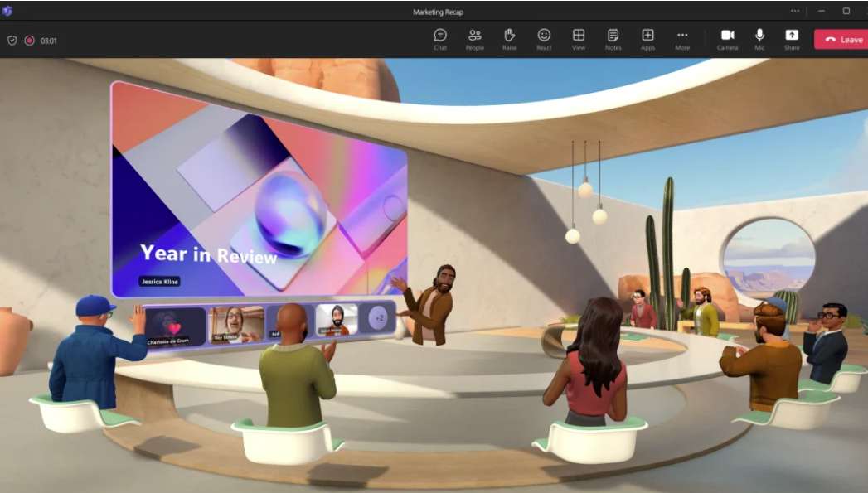
Task: Show the +2 additional participants
Action: click(380, 317)
